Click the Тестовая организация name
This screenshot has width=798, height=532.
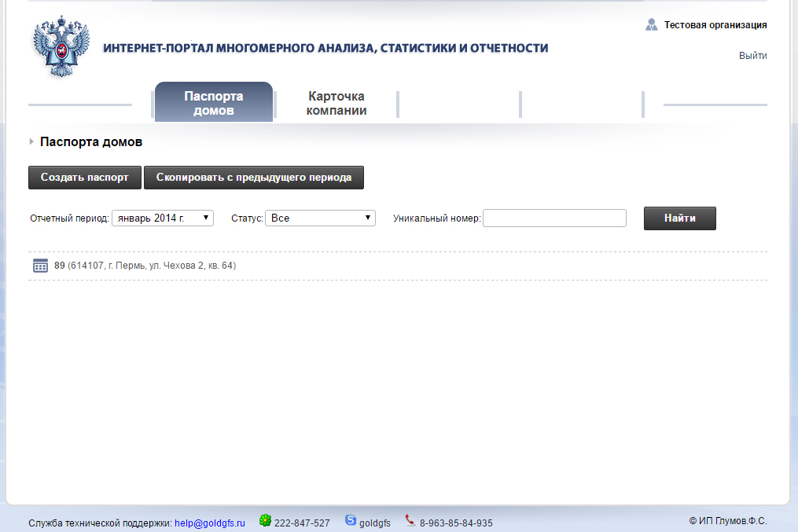[x=715, y=25]
